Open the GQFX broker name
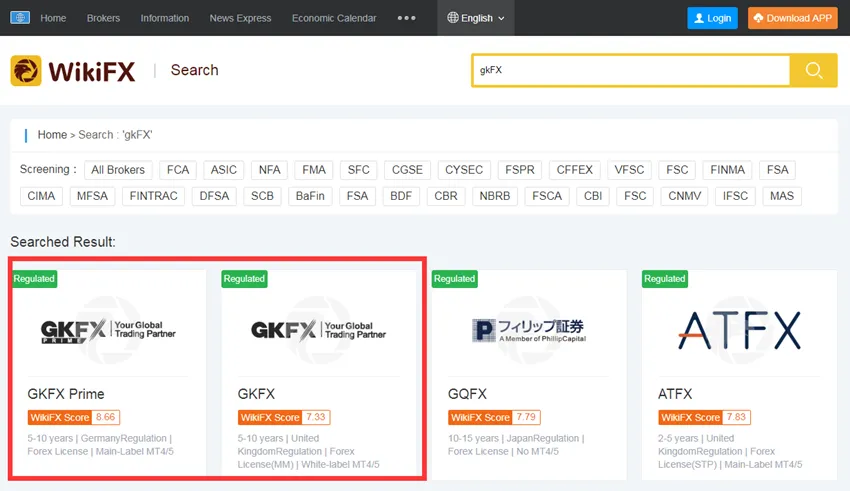This screenshot has height=491, width=850. coord(467,394)
